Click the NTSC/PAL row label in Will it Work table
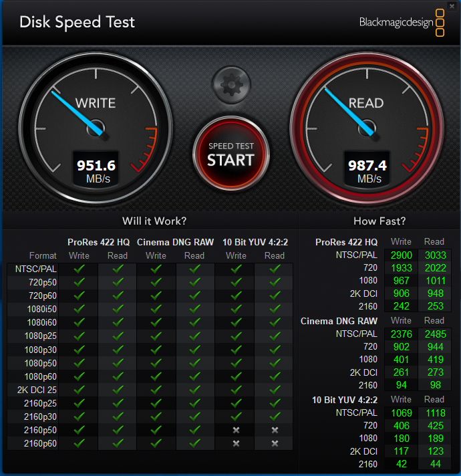The width and height of the screenshot is (461, 476). 36,269
